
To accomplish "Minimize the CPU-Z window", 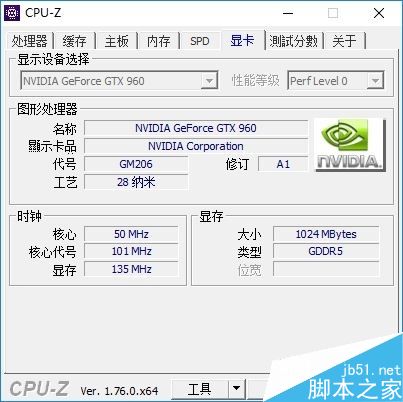I will tap(288, 13).
